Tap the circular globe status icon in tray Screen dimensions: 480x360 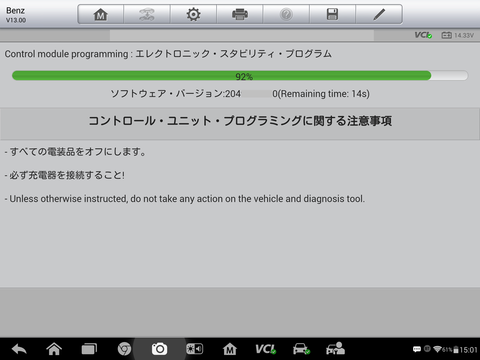427,349
